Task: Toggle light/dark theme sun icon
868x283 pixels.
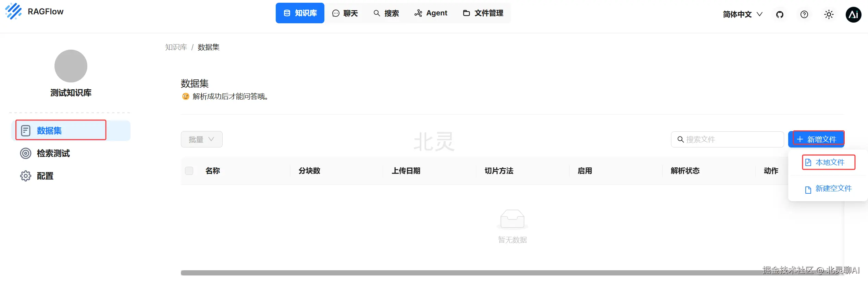Action: (x=829, y=14)
